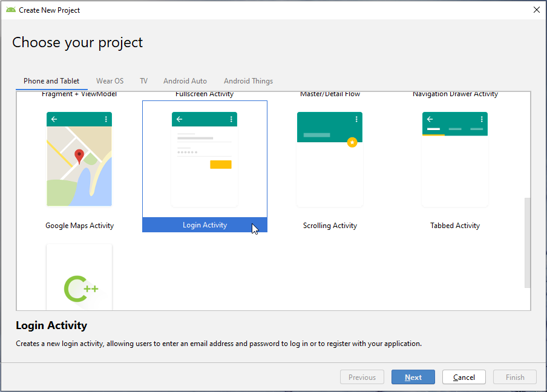Click the overflow dots in Login Activity preview
The image size is (547, 392).
231,119
